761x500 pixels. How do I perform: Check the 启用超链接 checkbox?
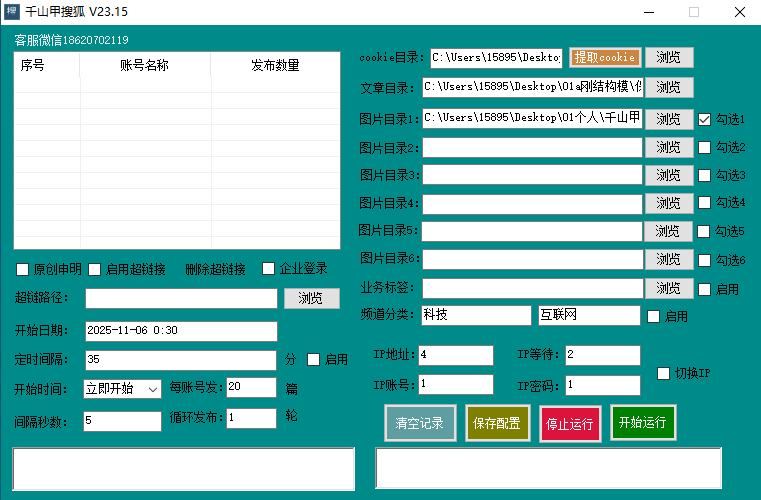(x=95, y=269)
